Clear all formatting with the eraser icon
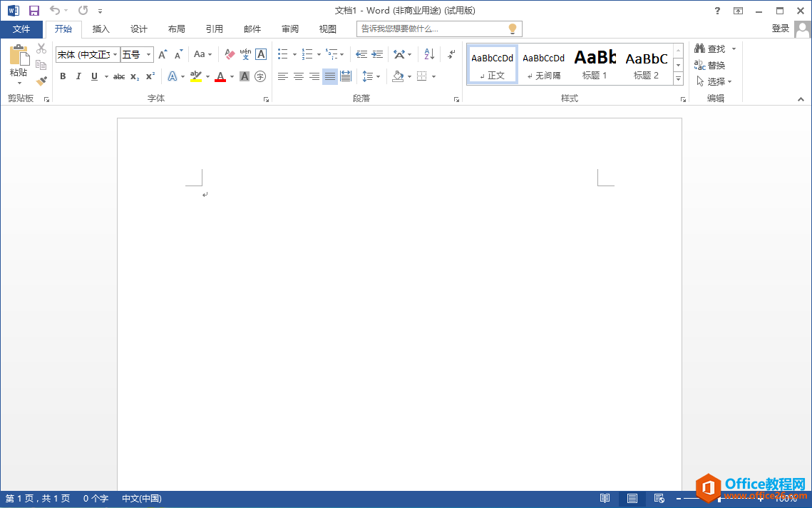 230,54
